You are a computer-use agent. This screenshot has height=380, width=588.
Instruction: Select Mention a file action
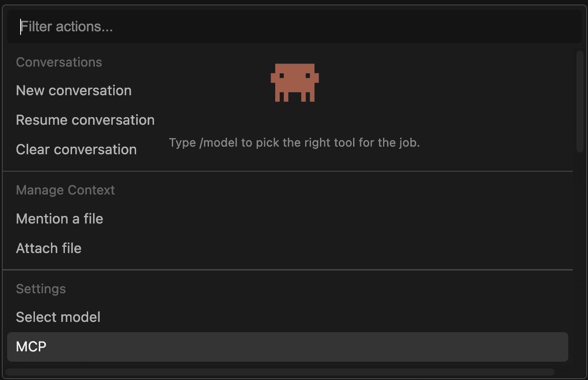(60, 219)
